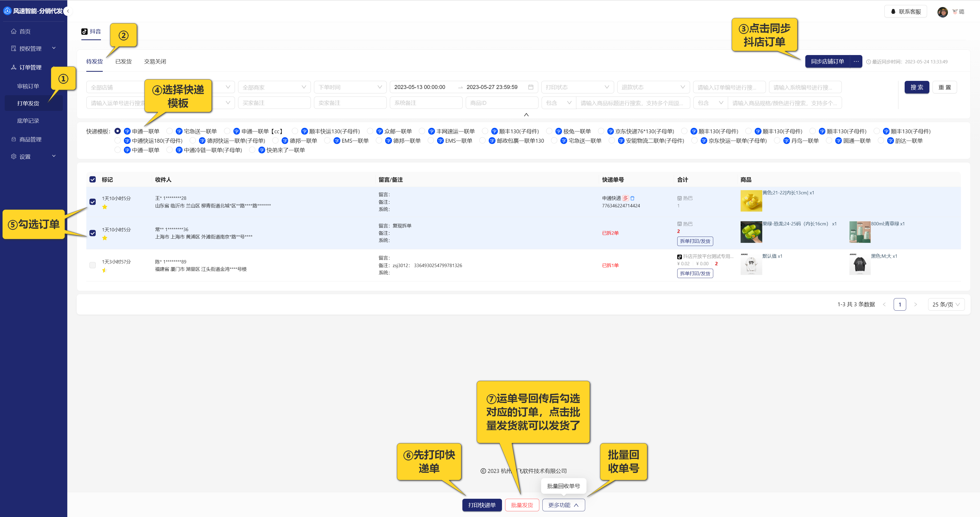
Task: Collapse the sidebar with the arrow icon
Action: pyautogui.click(x=68, y=11)
